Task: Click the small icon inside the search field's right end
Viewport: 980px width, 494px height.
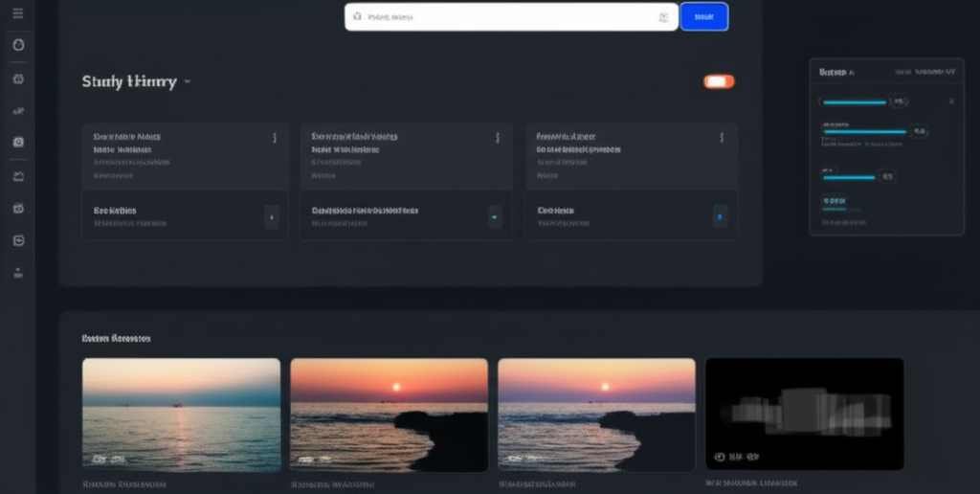Action: pos(663,17)
